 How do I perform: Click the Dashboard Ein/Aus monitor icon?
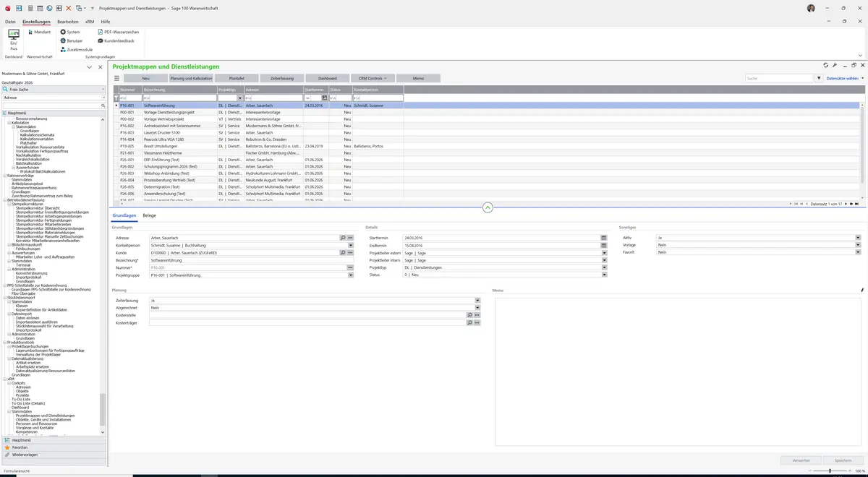pyautogui.click(x=13, y=35)
